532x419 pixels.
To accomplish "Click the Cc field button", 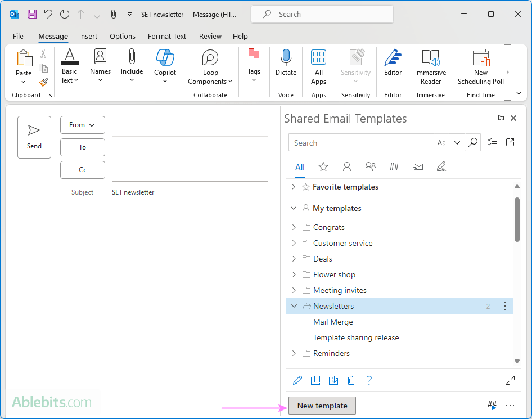I will pyautogui.click(x=82, y=169).
